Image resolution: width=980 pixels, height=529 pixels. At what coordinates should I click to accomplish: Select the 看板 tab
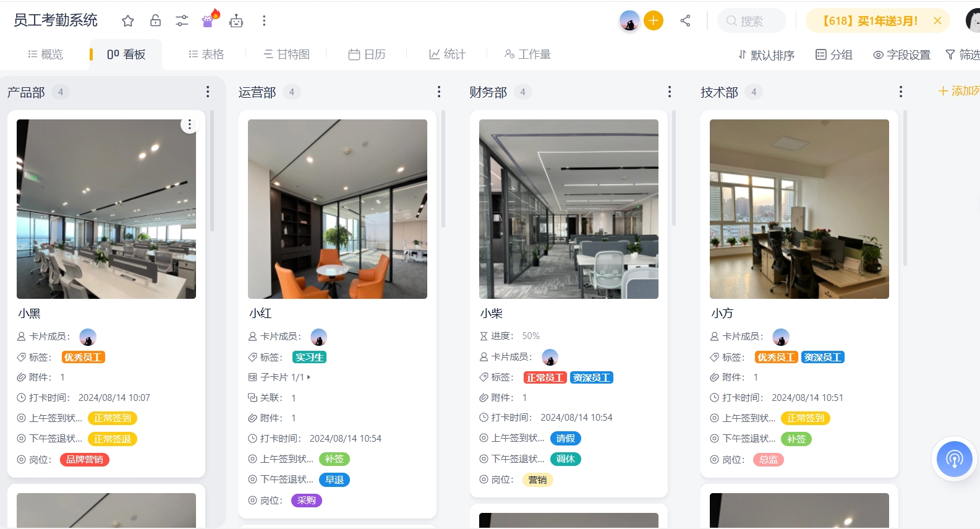pyautogui.click(x=126, y=54)
